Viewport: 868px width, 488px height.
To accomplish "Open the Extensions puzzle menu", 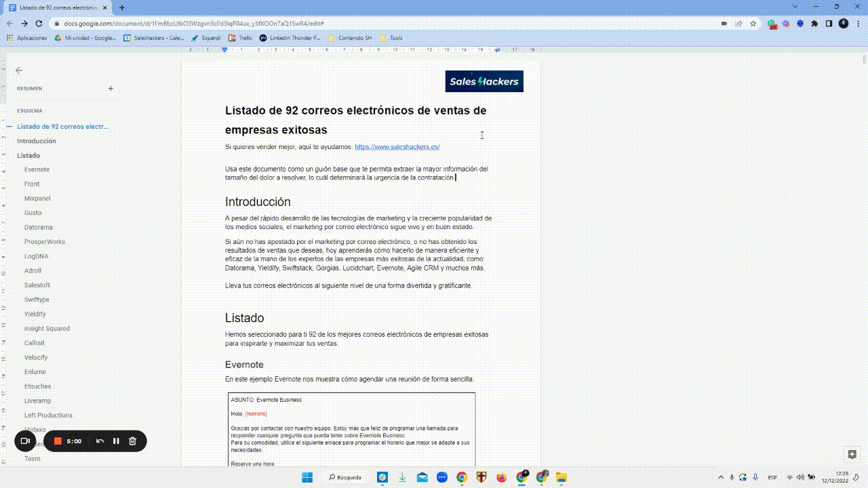I will (x=814, y=23).
